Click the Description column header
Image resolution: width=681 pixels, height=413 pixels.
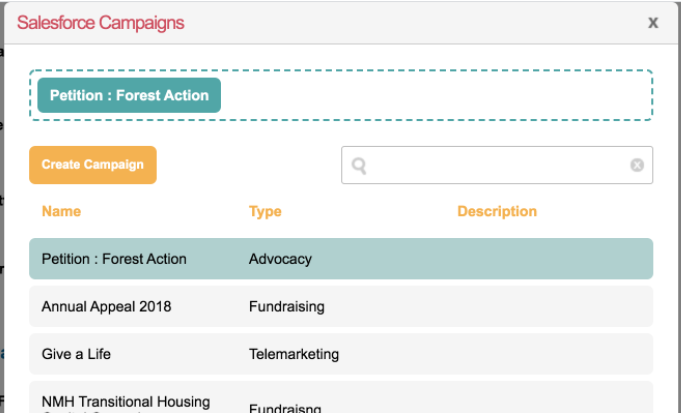497,211
